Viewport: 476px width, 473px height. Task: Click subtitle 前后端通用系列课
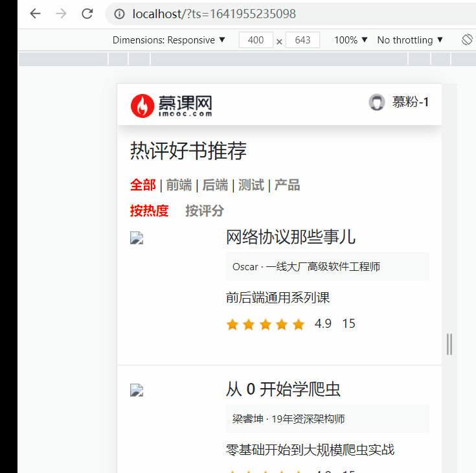click(278, 297)
